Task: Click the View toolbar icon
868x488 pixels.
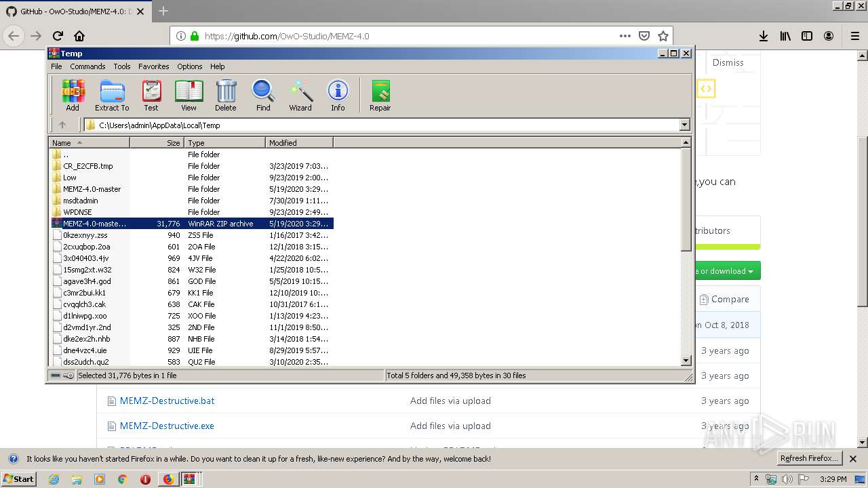Action: (x=189, y=95)
